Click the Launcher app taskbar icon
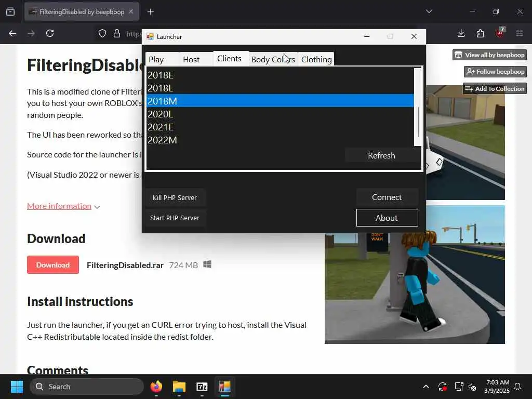 224,387
